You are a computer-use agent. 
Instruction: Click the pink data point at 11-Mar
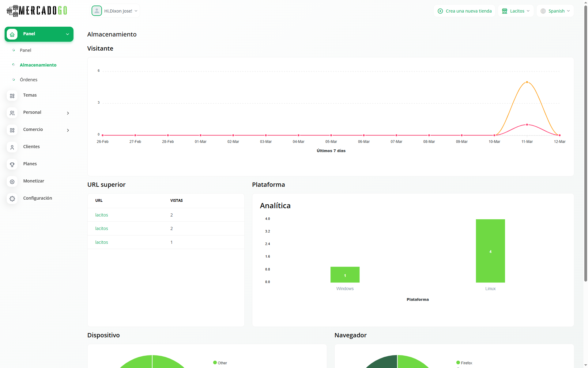pyautogui.click(x=527, y=125)
